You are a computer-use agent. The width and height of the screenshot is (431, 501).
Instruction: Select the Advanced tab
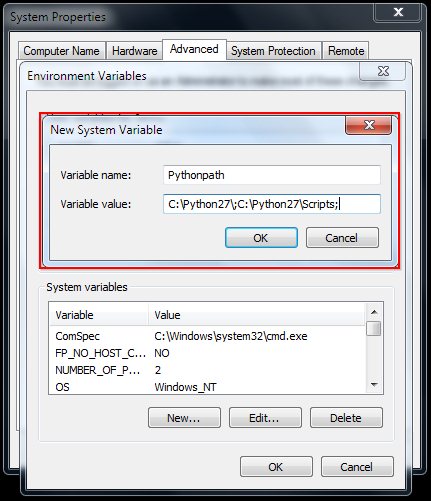click(x=194, y=49)
